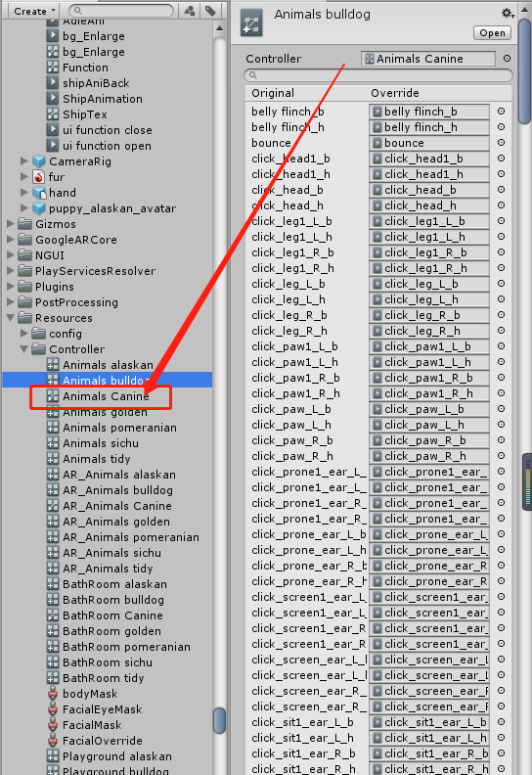The image size is (532, 775).
Task: Collapse the Resources folder
Action: (11, 318)
